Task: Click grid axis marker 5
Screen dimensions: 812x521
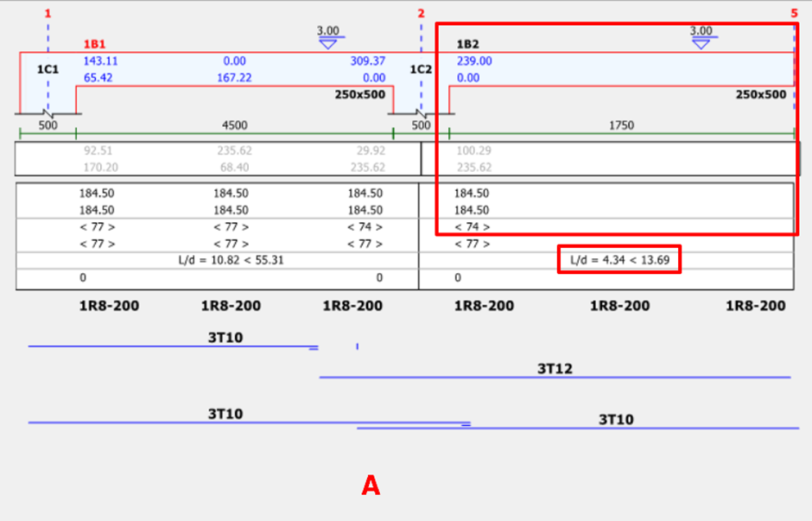Action: coord(794,13)
